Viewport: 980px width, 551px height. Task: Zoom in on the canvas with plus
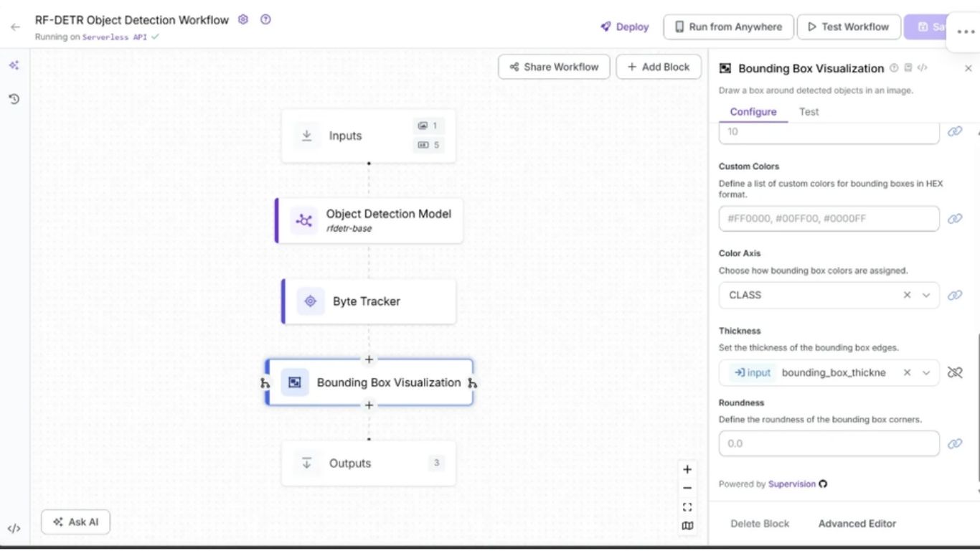[687, 469]
